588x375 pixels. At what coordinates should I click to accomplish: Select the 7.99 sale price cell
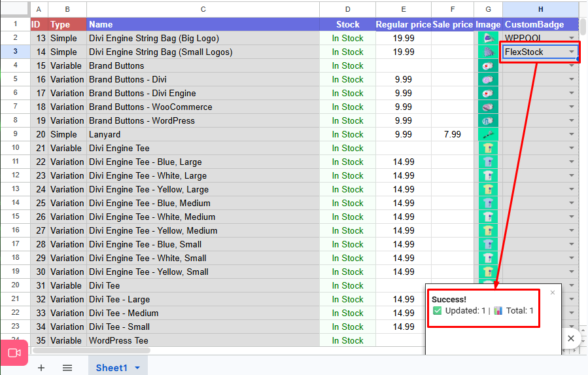pos(453,134)
